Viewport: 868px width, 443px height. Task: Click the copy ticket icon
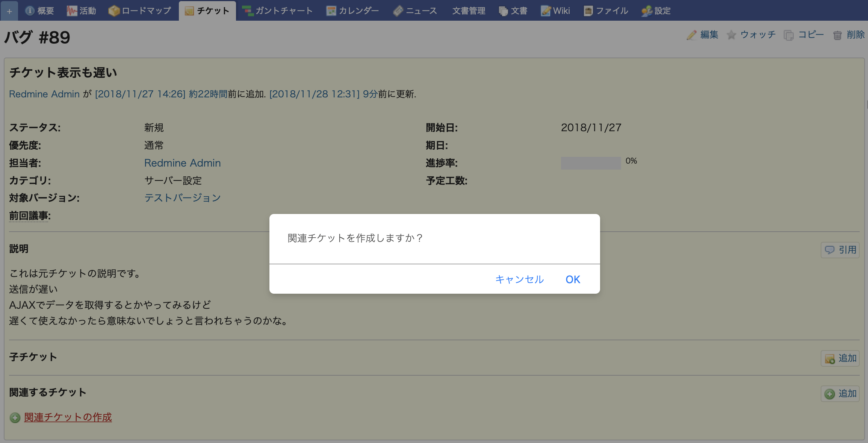point(789,35)
